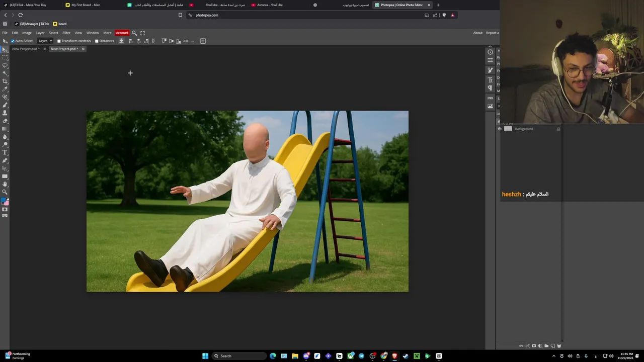Select the Rectangle shape tool
This screenshot has height=362, width=644.
coord(5,176)
